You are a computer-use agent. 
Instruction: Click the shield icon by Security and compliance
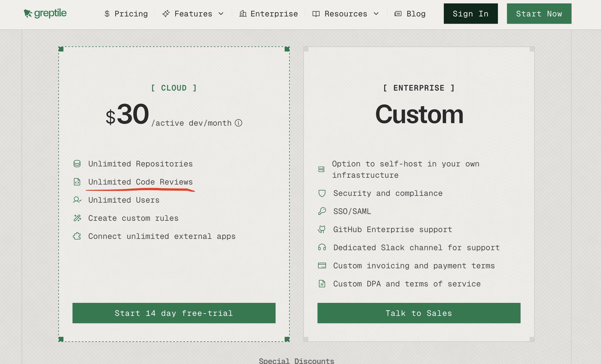tap(322, 193)
